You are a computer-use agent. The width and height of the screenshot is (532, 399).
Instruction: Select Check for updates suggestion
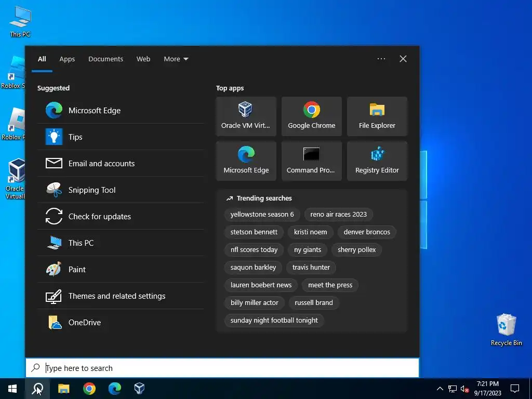pos(121,216)
